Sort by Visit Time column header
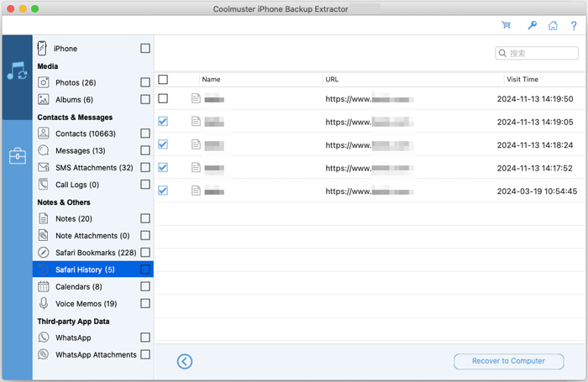 [522, 80]
